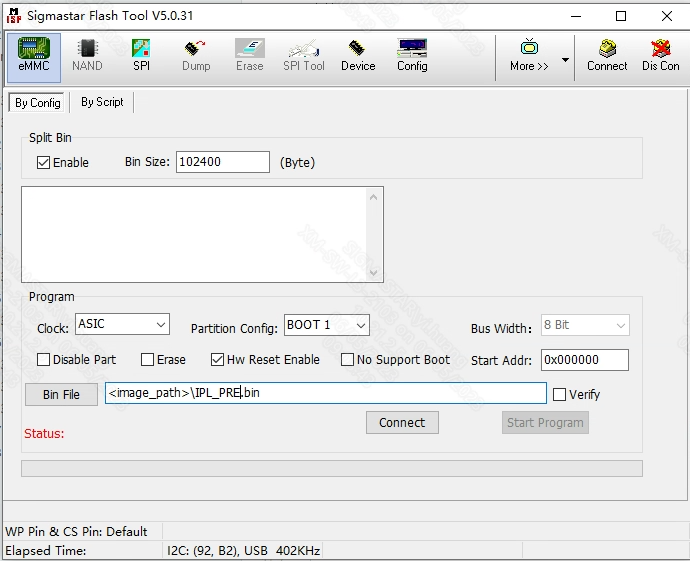Open the Erase tool in toolbar
The image size is (690, 561).
click(250, 56)
